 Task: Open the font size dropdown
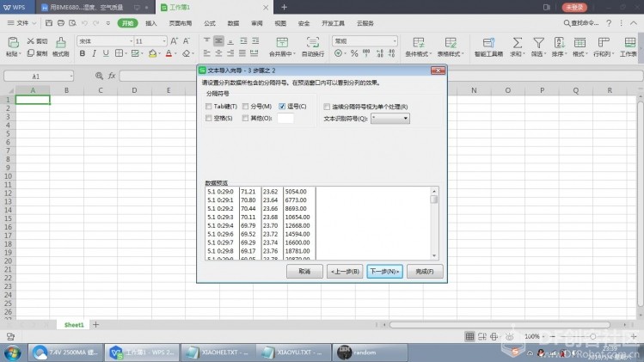pyautogui.click(x=164, y=41)
